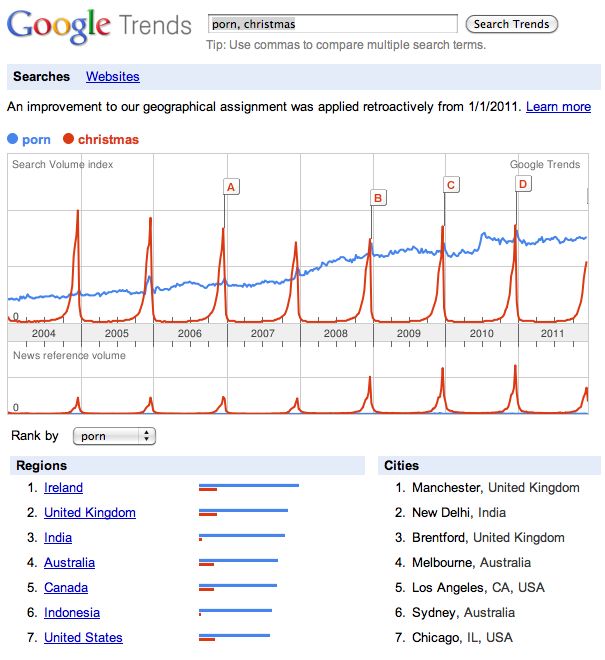Click the red christmas legend dot
This screenshot has height=660, width=605.
click(68, 139)
